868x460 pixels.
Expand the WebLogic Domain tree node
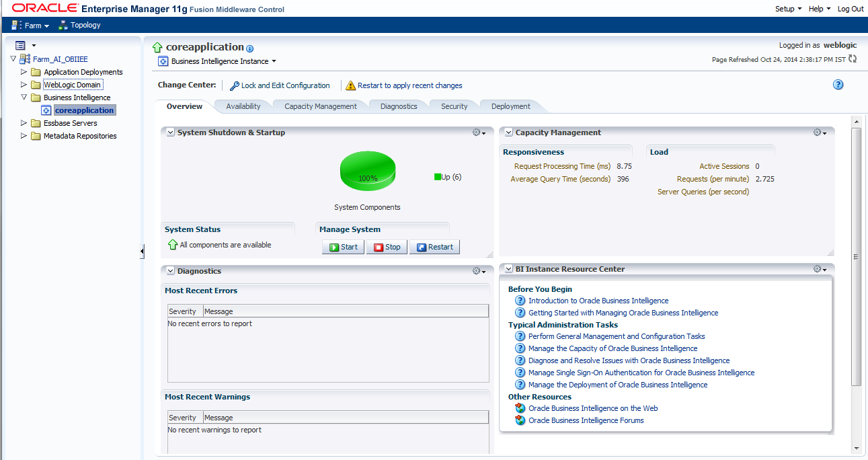coord(24,85)
